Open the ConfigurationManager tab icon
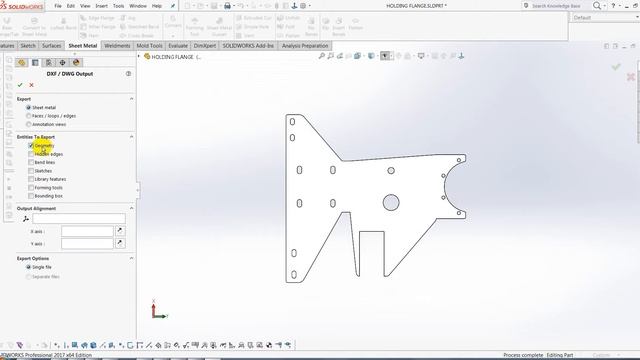The height and width of the screenshot is (360, 640). [x=49, y=62]
